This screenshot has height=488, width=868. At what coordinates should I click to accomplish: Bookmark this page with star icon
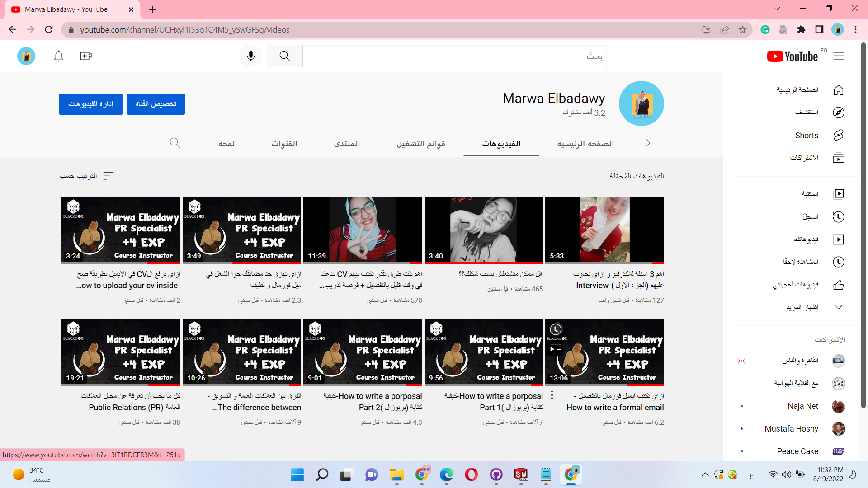[742, 30]
